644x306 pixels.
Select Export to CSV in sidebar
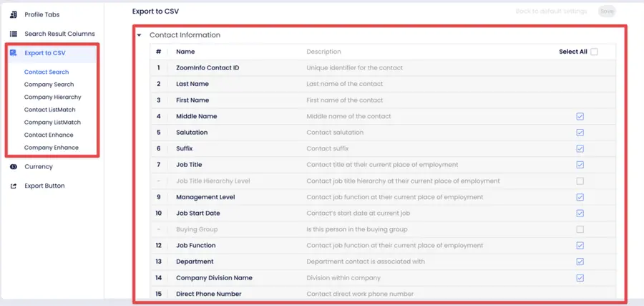pos(45,52)
